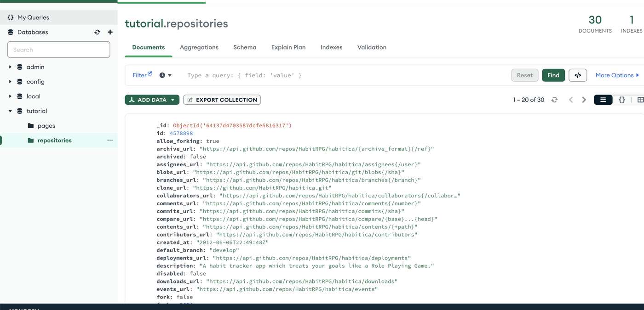This screenshot has height=310, width=644.
Task: Switch documents to table view
Action: coord(640,99)
